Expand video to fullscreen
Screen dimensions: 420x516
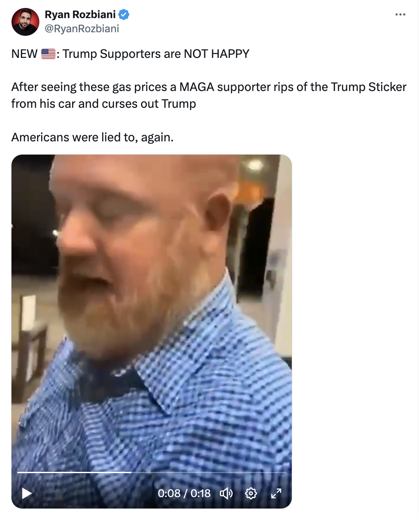click(276, 493)
